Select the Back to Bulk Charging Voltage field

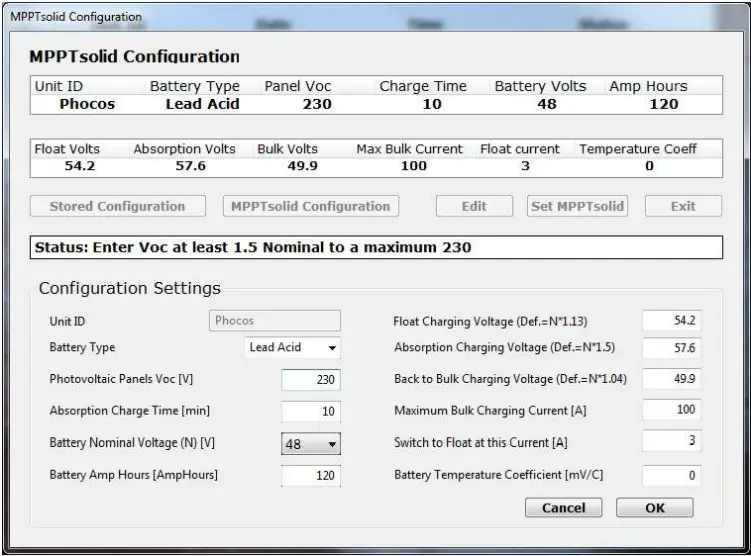pyautogui.click(x=671, y=379)
